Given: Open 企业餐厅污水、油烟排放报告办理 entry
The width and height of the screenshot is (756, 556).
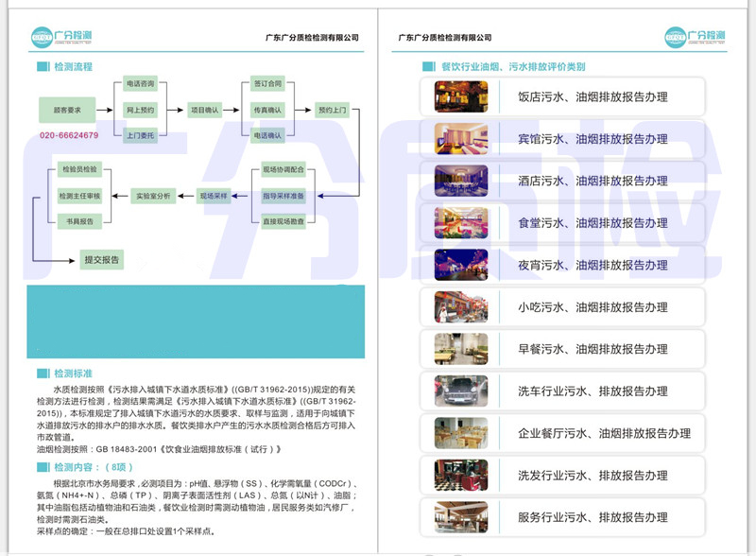Looking at the screenshot, I should [604, 434].
